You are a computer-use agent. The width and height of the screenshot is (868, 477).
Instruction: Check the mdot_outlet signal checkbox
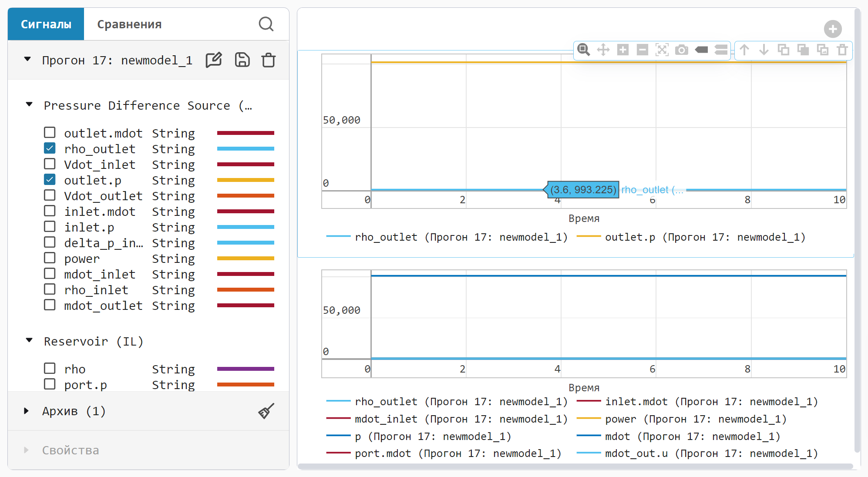50,305
